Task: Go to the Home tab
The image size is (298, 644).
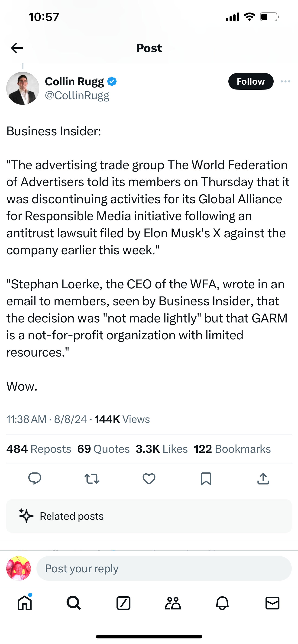Action: [25, 603]
